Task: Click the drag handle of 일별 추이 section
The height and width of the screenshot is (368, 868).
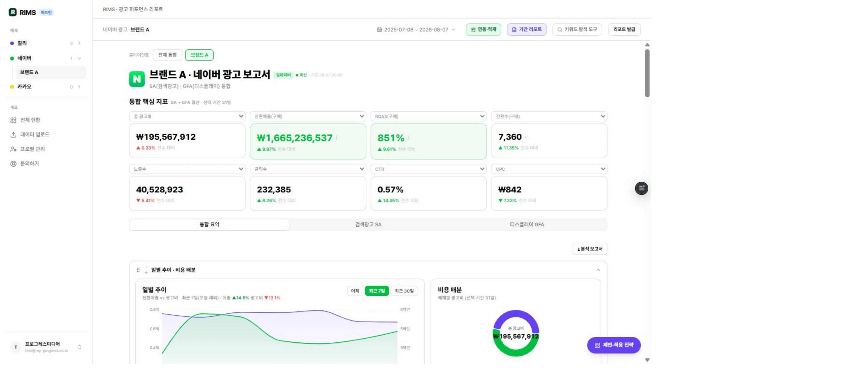Action: coord(138,270)
